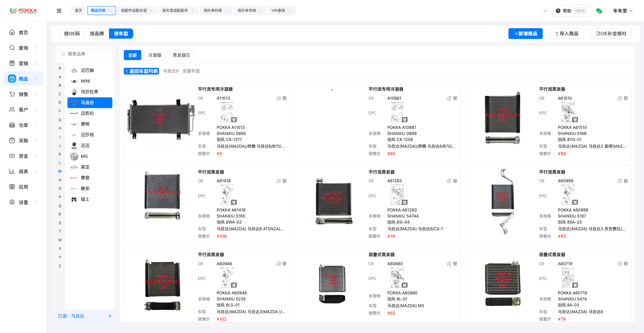This screenshot has height=333, width=644.
Task: Select the MINI brand in the list
Action: click(x=90, y=81)
